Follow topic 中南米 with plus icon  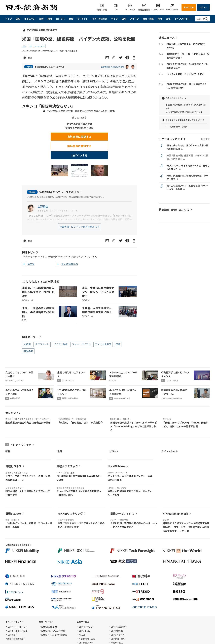coord(24,264)
